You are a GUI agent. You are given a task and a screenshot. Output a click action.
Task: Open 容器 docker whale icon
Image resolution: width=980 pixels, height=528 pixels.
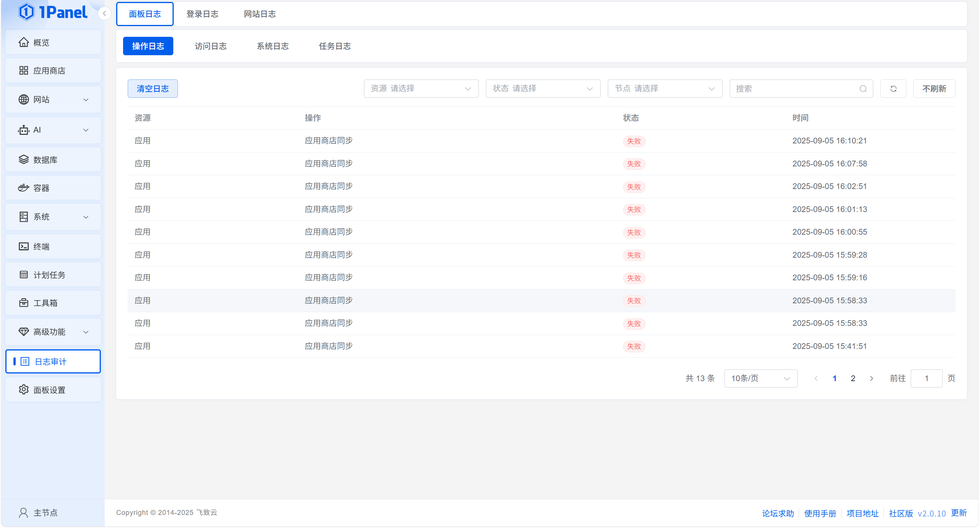coord(24,188)
